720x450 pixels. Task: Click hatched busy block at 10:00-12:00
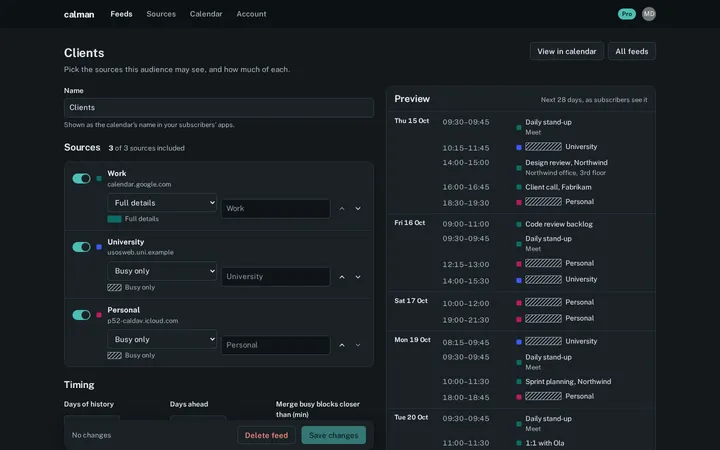pos(543,302)
